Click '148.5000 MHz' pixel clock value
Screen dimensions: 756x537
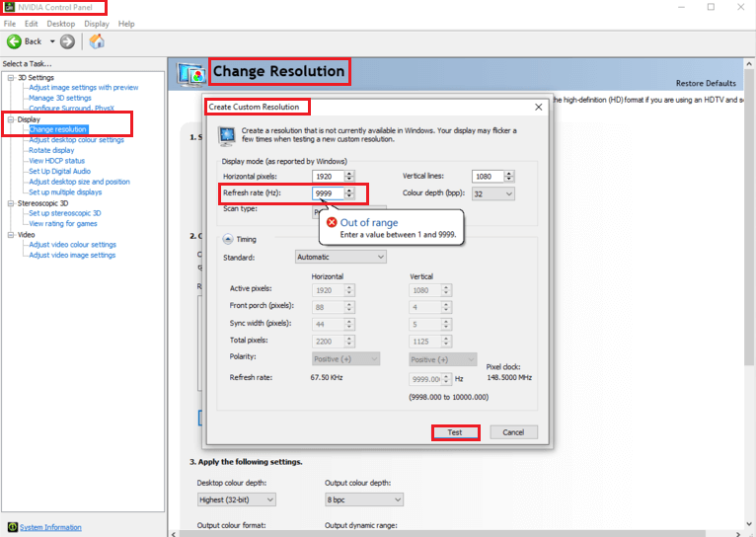[x=509, y=377]
